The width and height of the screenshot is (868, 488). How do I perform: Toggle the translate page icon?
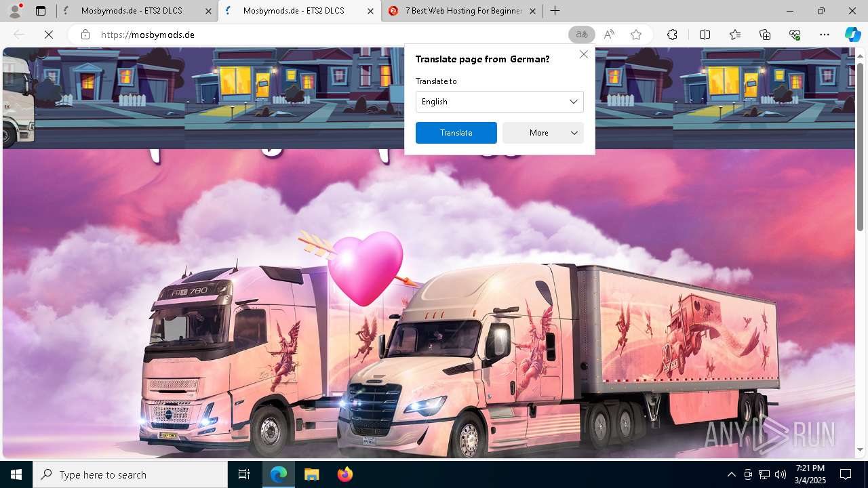coord(581,35)
